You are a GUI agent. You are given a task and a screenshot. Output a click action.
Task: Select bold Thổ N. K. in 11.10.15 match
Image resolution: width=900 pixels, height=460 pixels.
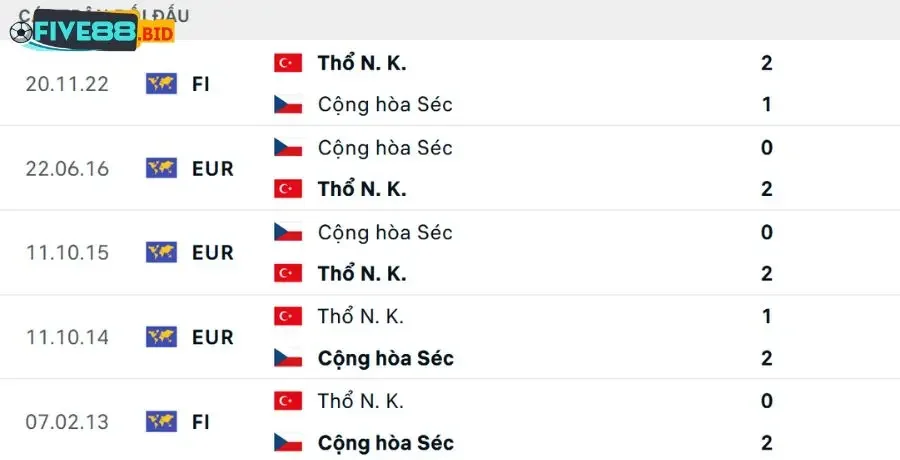click(x=361, y=273)
